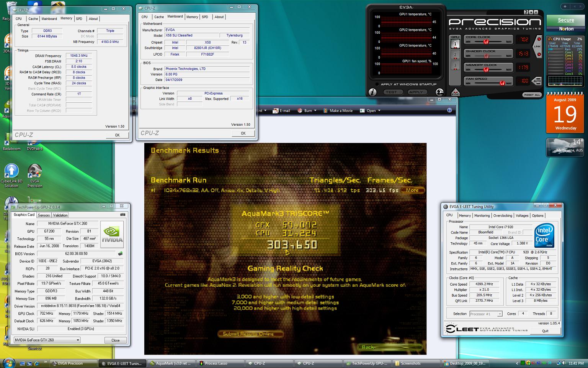The height and width of the screenshot is (368, 588).
Task: Expand quick launch overflow chevron
Action: click(x=46, y=362)
